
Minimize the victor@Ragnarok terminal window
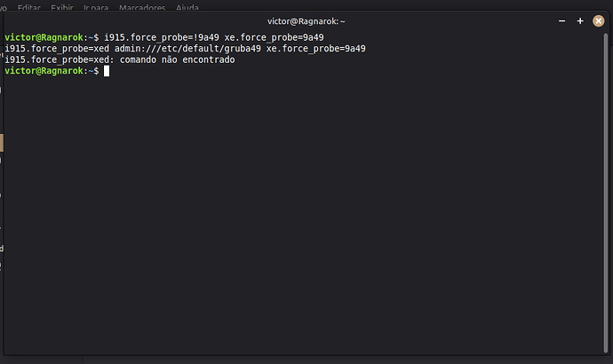561,21
